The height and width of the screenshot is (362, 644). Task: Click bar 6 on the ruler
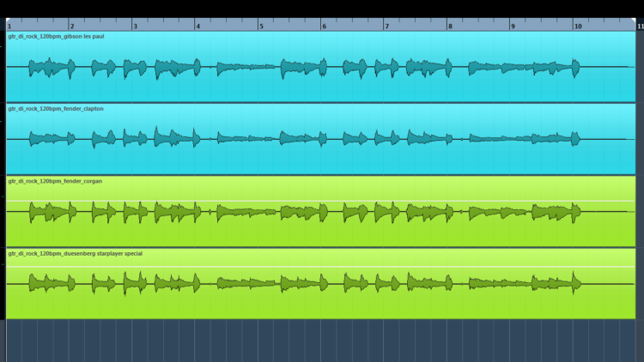[x=324, y=27]
